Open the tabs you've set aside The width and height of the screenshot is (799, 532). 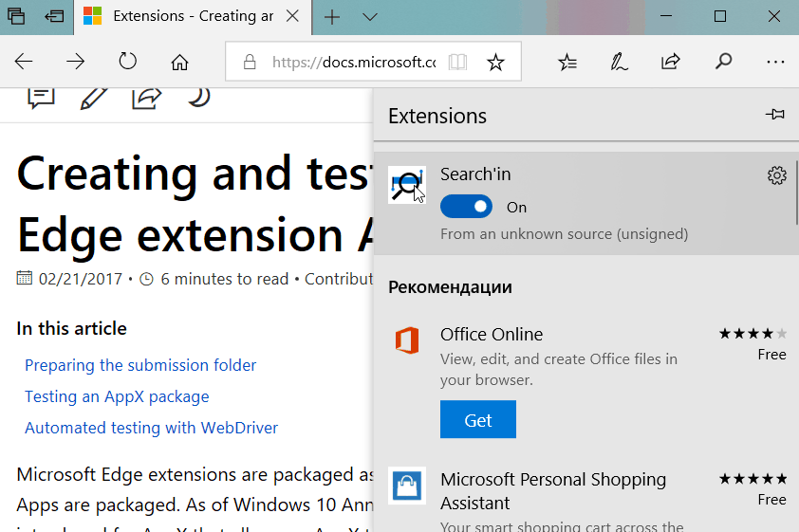coord(16,16)
